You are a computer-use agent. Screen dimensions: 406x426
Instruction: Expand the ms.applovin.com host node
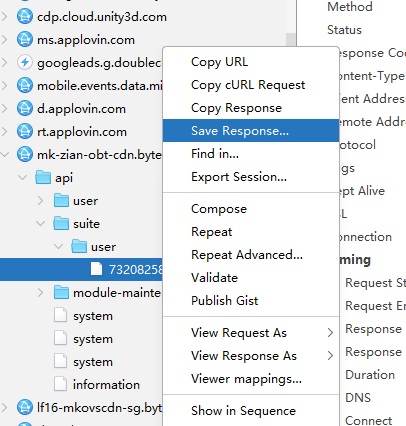(x=5, y=40)
